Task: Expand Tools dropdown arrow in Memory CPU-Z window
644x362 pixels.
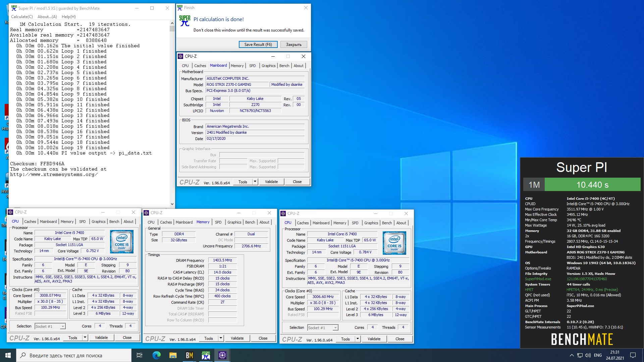Action: [x=221, y=338]
